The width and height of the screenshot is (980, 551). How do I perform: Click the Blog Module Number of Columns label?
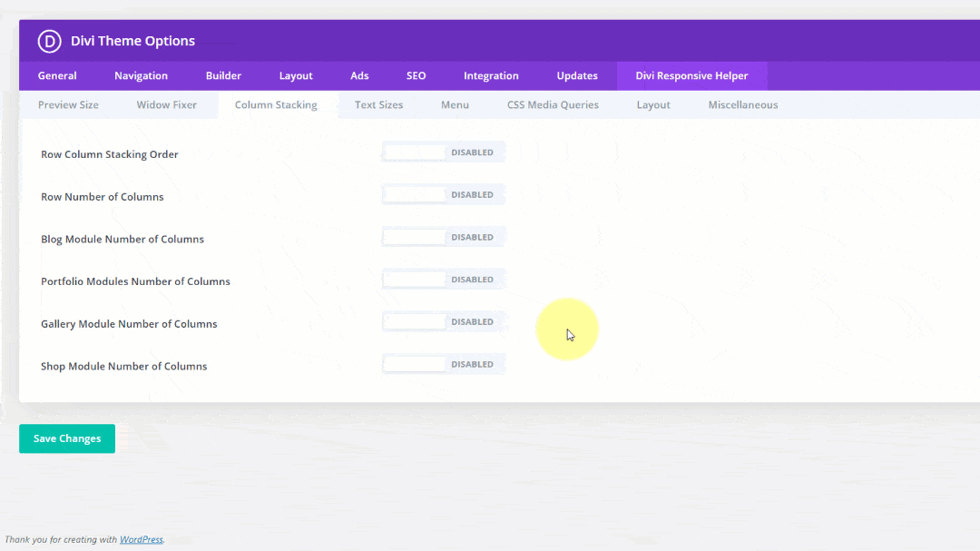click(122, 240)
